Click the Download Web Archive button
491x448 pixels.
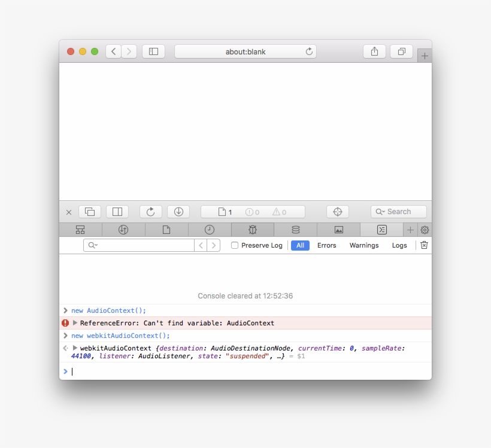tap(178, 212)
